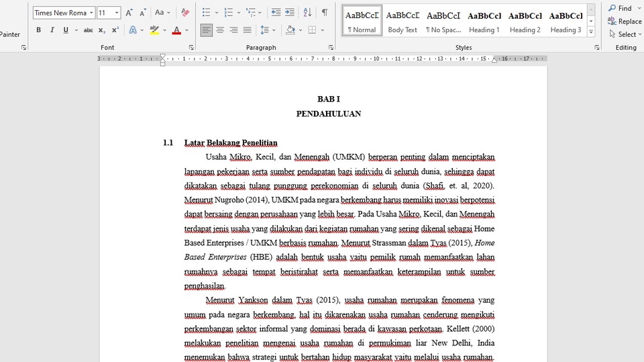Viewport: 644px width, 362px height.
Task: Open font color dropdown arrow
Action: [186, 30]
